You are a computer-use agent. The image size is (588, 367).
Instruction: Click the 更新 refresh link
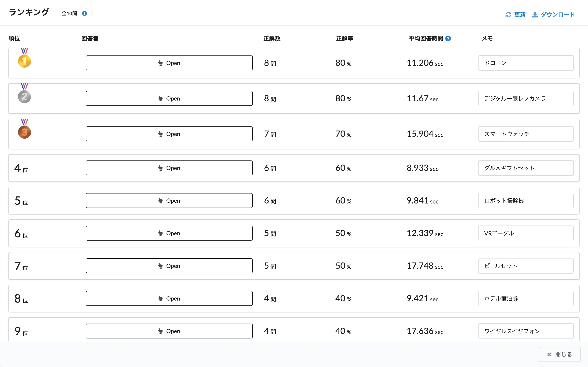520,14
